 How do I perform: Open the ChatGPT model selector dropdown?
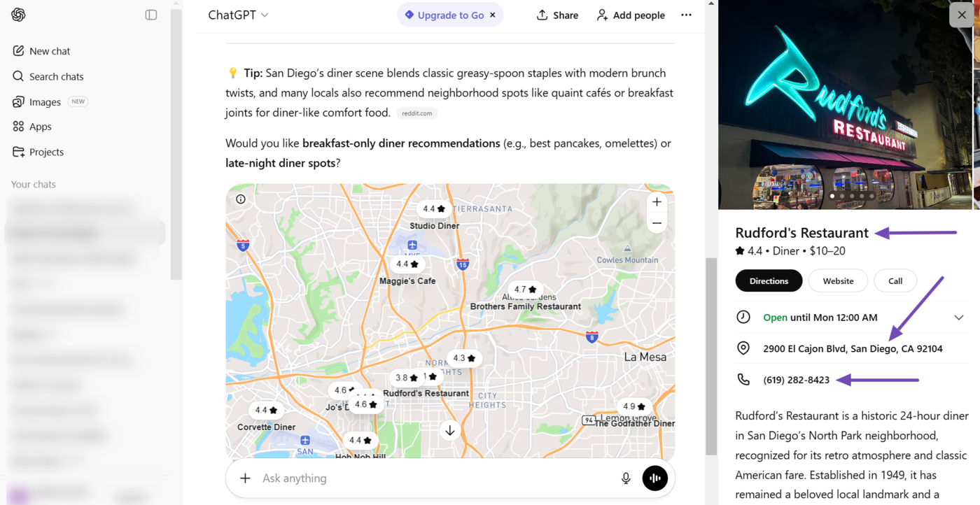pyautogui.click(x=238, y=14)
